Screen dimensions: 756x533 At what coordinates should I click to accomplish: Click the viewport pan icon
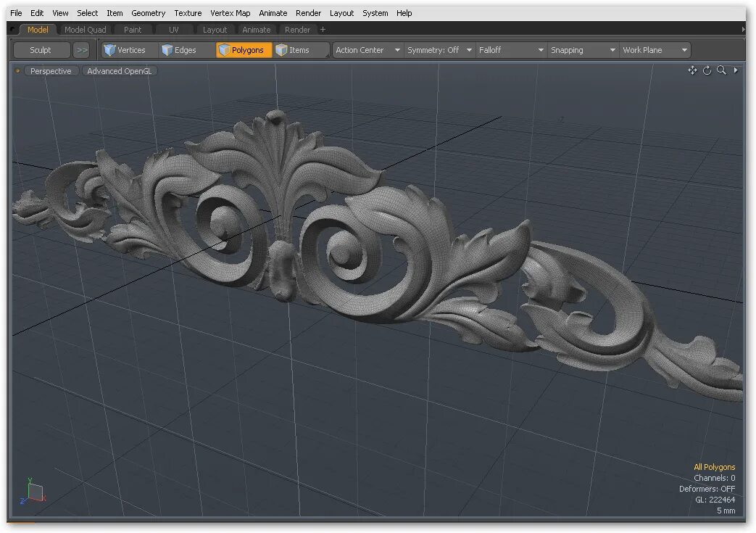(693, 70)
